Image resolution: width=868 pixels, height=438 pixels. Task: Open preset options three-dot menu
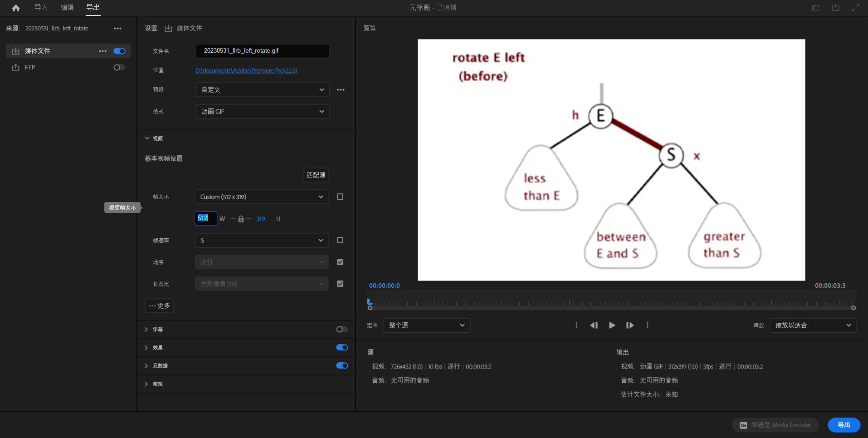tap(341, 90)
